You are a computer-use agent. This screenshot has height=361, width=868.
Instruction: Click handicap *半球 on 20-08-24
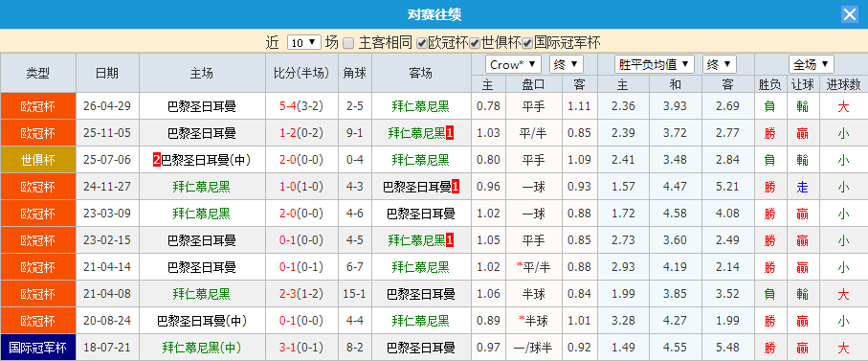[x=534, y=321]
